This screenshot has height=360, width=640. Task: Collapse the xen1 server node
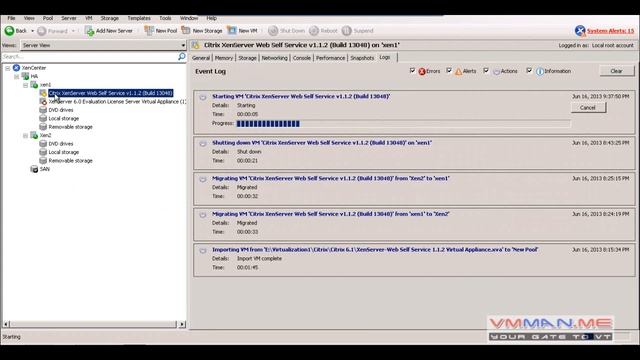pyautogui.click(x=26, y=85)
